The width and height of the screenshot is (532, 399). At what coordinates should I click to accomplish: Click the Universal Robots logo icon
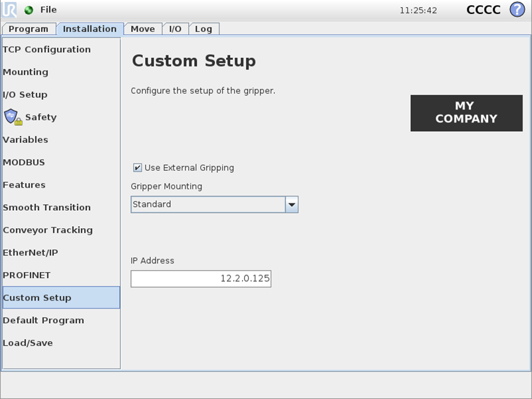click(9, 9)
